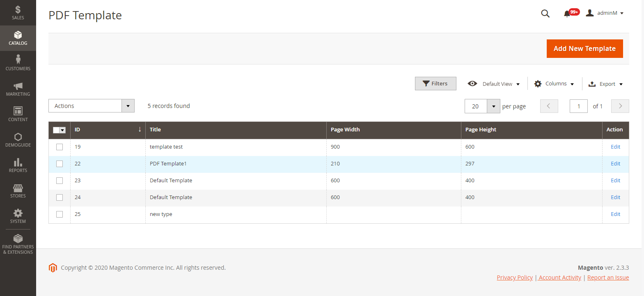Tick the checkbox for PDF Template1 row

point(60,164)
